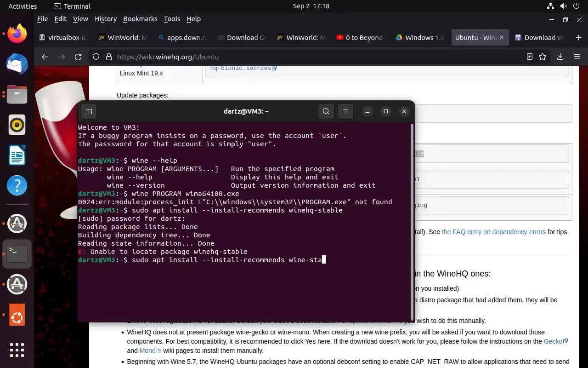This screenshot has width=588, height=368.
Task: Open Rhythmbox music player in dock
Action: pyautogui.click(x=17, y=125)
